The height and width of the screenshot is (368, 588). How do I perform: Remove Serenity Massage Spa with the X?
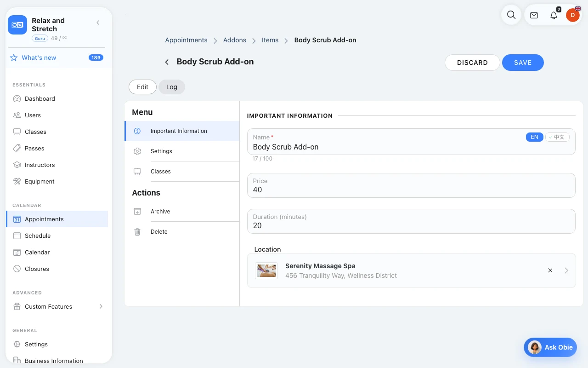550,270
